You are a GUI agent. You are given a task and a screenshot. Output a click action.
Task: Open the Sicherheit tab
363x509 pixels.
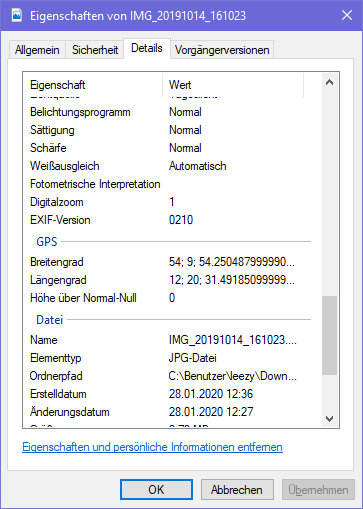[x=95, y=50]
